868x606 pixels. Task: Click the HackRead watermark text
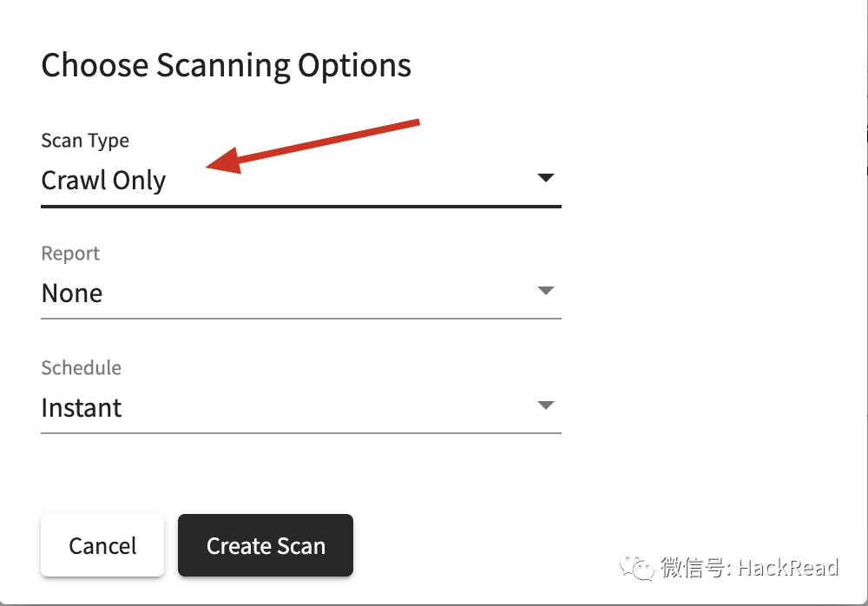pos(788,568)
